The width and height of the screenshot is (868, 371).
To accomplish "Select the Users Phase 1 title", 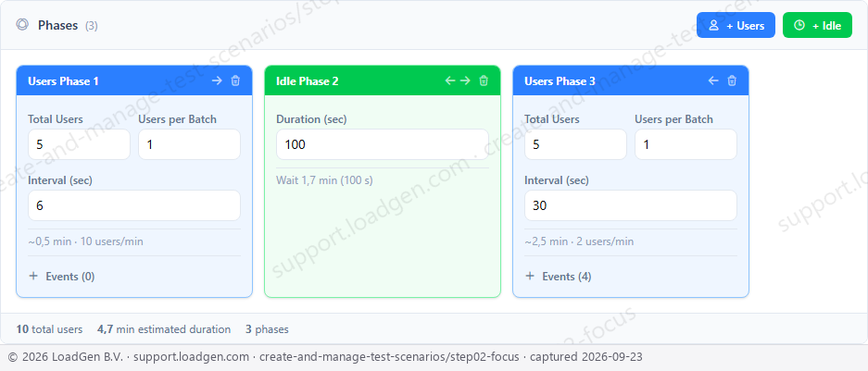I will pos(63,81).
